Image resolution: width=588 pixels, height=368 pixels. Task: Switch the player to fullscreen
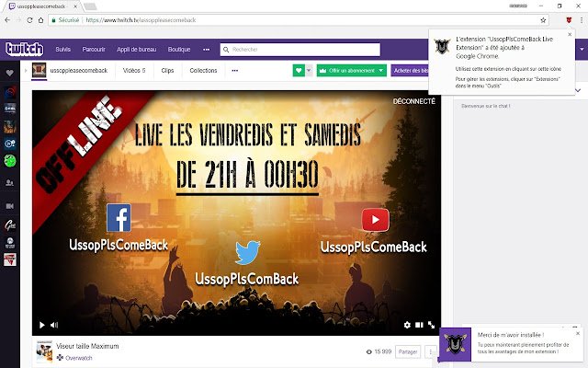[431, 325]
